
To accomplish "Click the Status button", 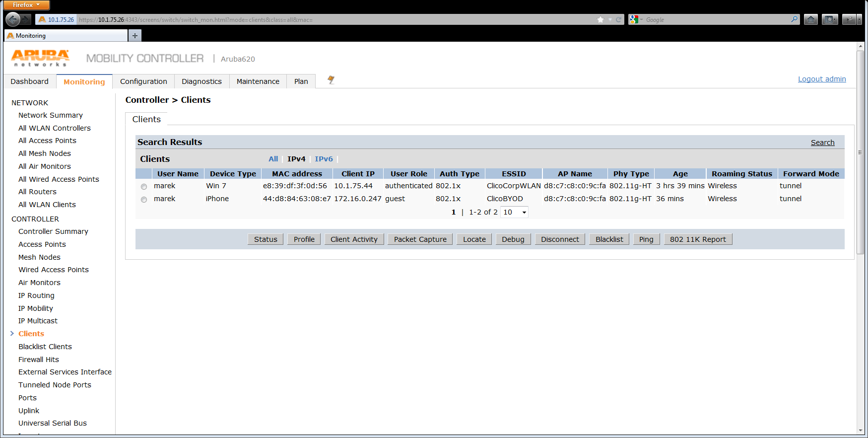I will click(x=266, y=239).
